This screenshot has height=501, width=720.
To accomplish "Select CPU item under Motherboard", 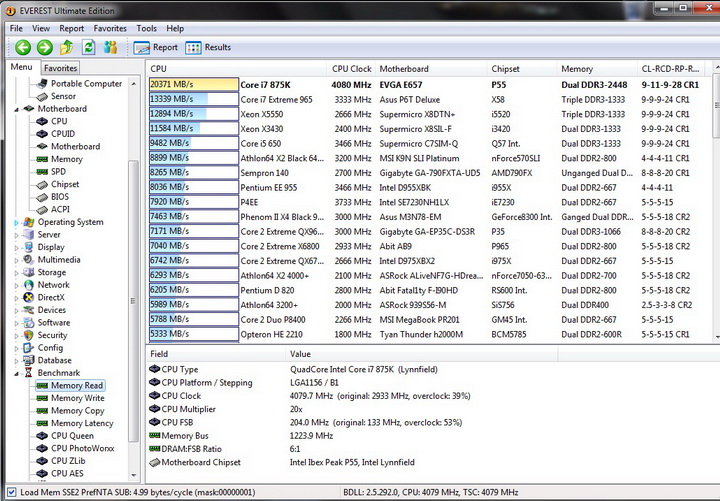I will pyautogui.click(x=59, y=121).
